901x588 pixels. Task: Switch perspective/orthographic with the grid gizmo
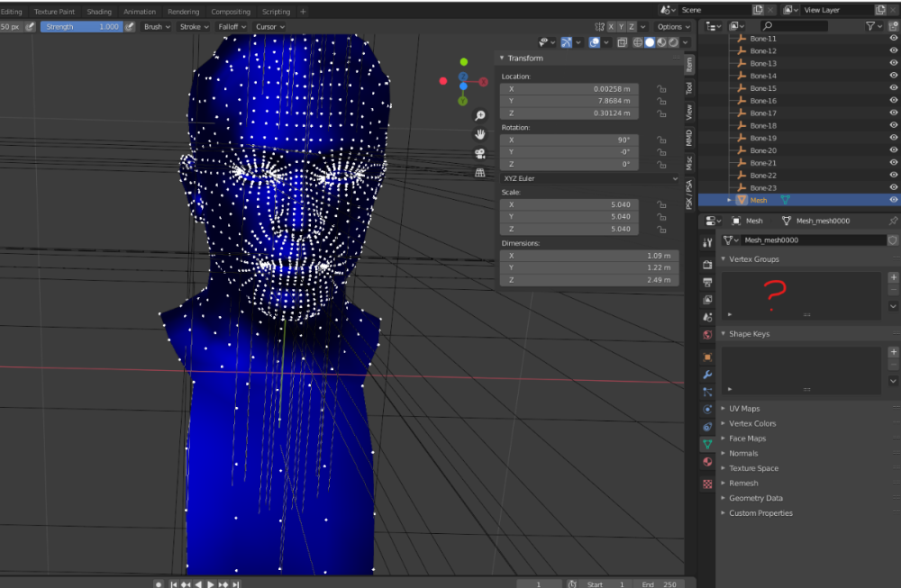480,172
